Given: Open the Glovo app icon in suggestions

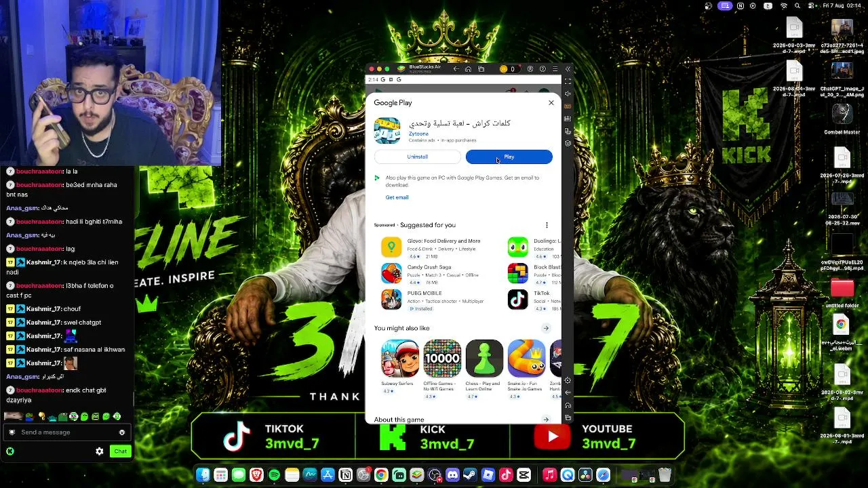Looking at the screenshot, I should point(391,247).
